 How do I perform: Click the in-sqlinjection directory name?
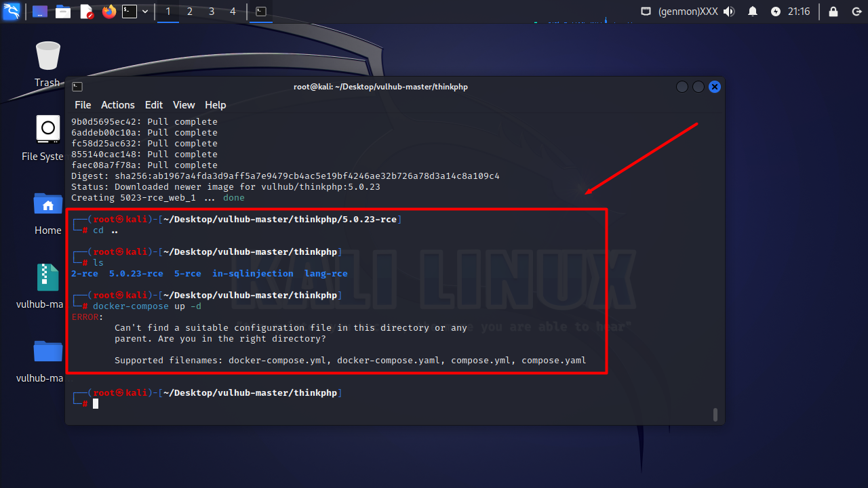pos(253,273)
